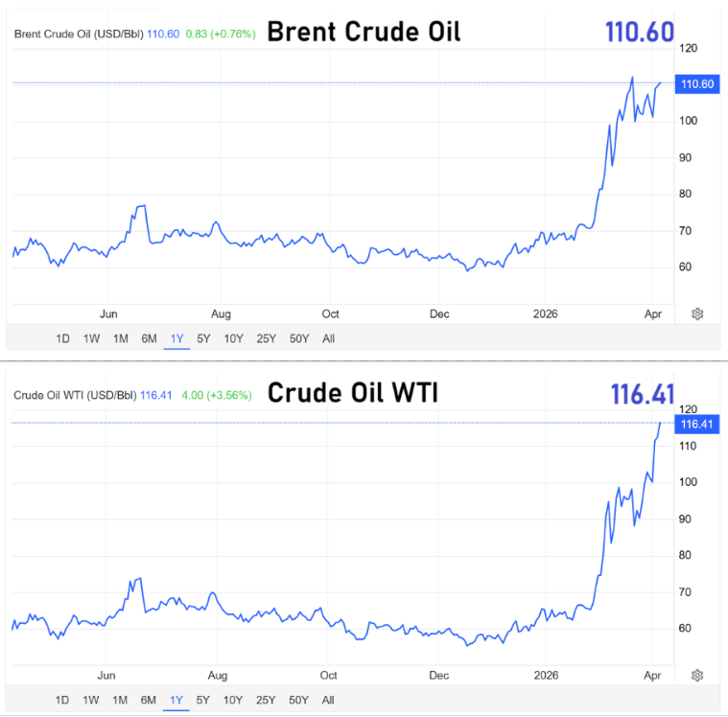Viewport: 728px width, 717px height.
Task: Show All history on Brent chart
Action: click(329, 338)
